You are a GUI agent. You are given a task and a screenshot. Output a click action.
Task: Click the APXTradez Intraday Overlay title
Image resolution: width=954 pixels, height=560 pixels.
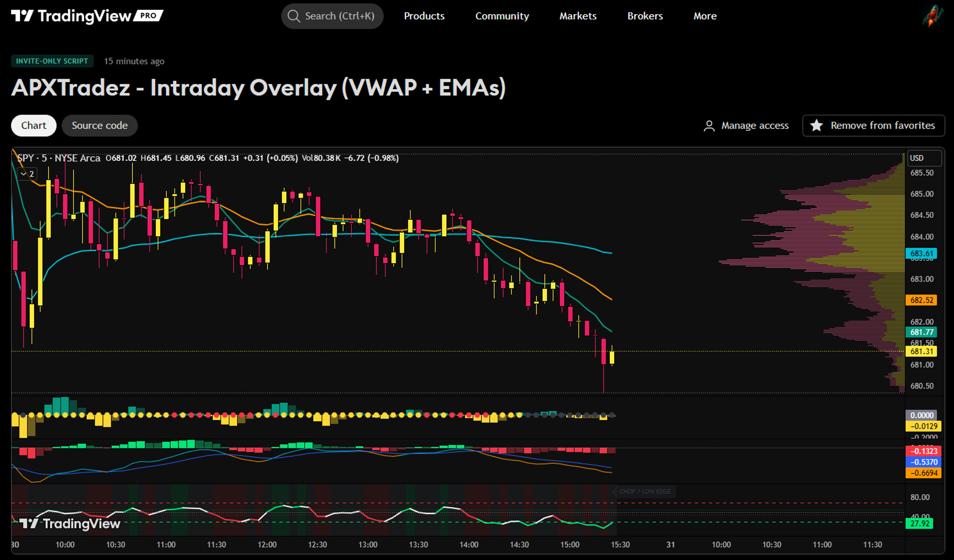[x=259, y=88]
